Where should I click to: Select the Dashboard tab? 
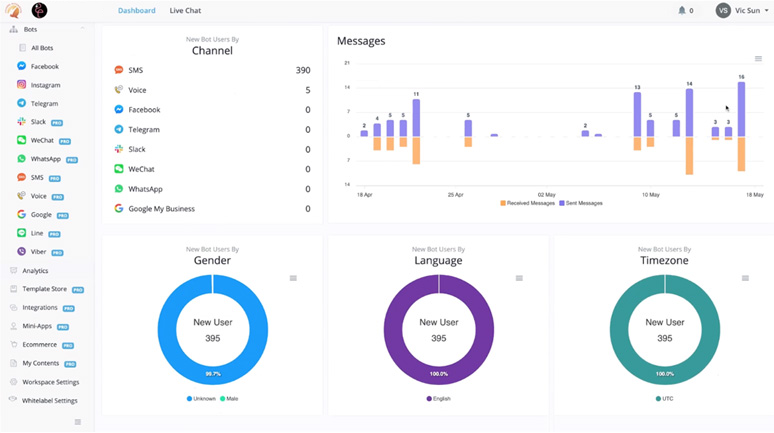point(136,11)
